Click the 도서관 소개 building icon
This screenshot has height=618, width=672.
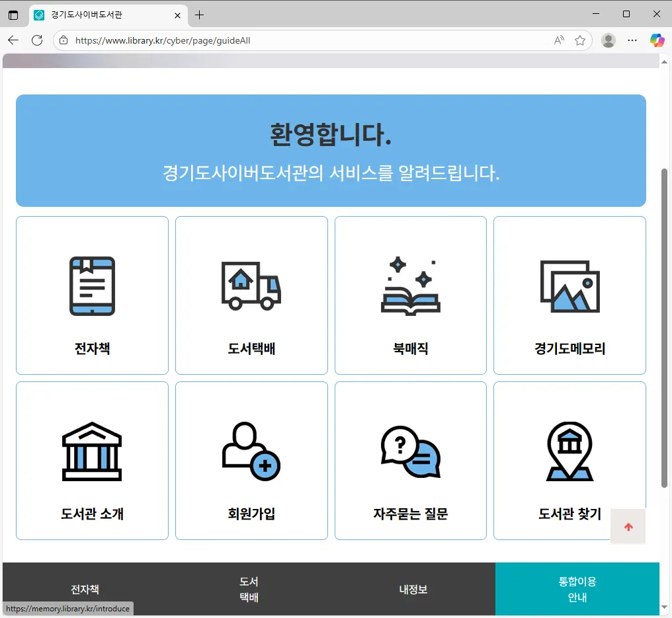(92, 451)
